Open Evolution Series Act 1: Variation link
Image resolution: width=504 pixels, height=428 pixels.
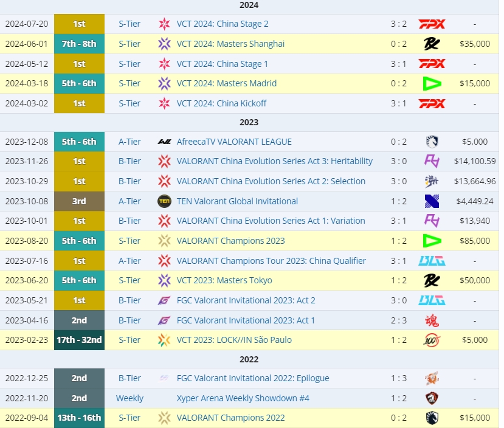271,221
